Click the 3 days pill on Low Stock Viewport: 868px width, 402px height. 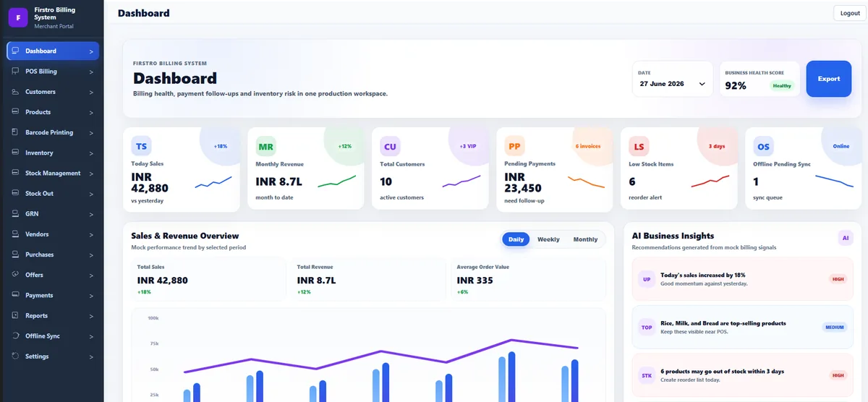tap(717, 146)
